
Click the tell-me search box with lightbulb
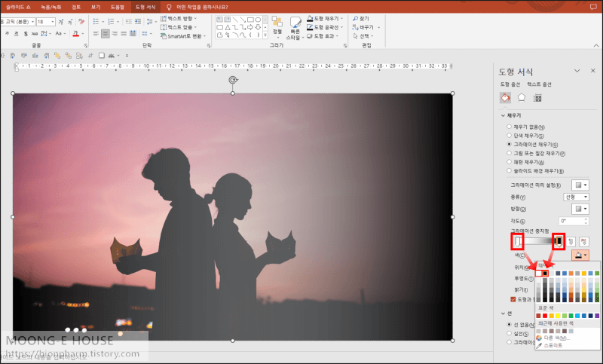click(197, 7)
